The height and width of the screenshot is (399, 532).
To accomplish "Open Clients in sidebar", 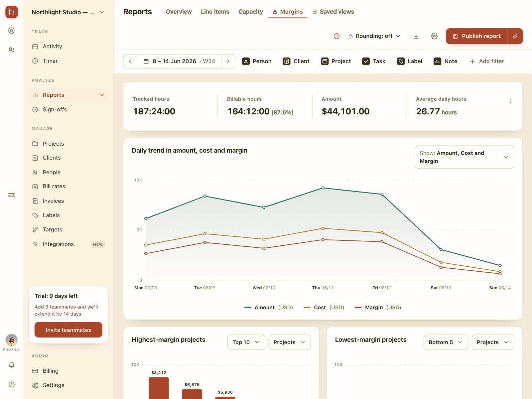I will pyautogui.click(x=68, y=158).
